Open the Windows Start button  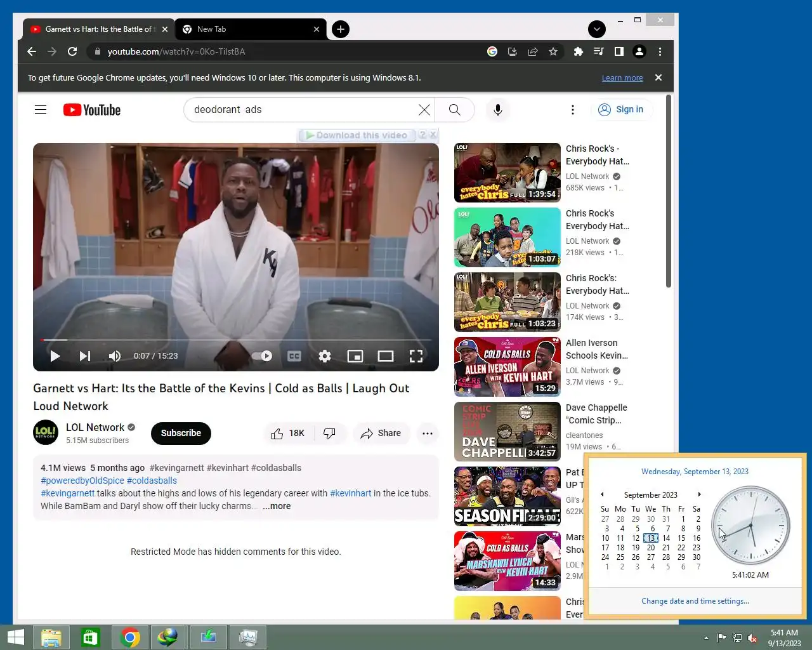point(15,637)
